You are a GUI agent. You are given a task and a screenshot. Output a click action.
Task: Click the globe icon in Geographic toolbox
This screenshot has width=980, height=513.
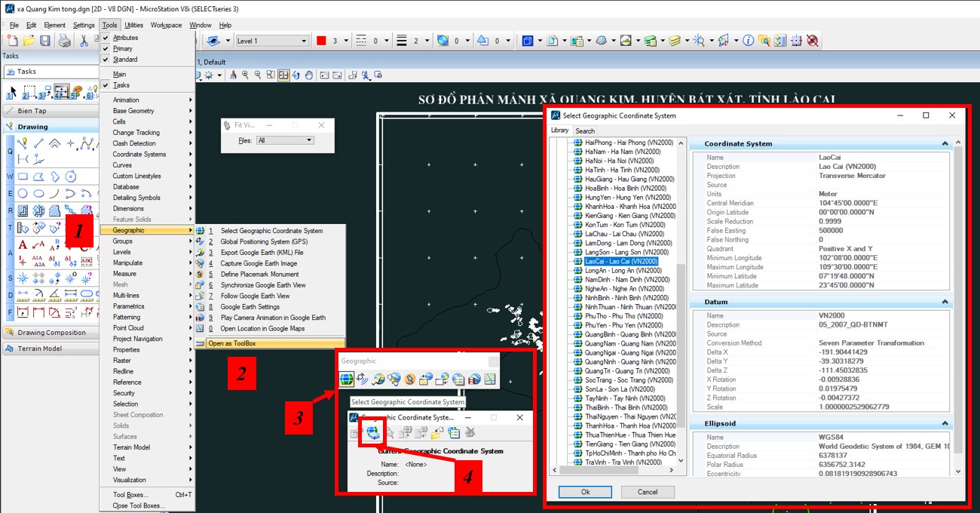347,379
